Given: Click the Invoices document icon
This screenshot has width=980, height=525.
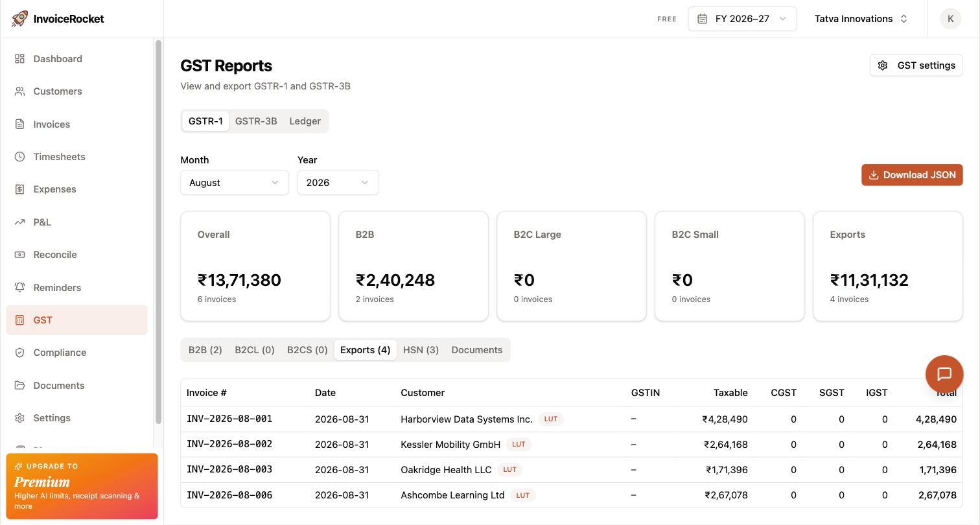Looking at the screenshot, I should click(x=20, y=124).
